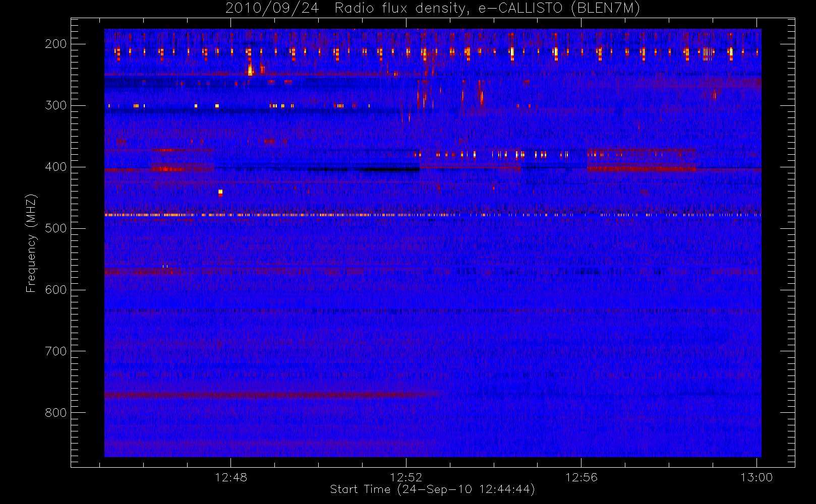Select the 800 frequency tick label
816x504 pixels.
[56, 413]
